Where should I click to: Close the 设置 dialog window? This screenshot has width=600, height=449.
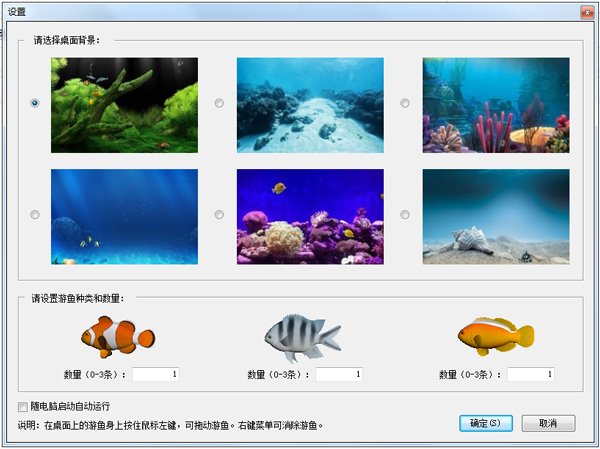pyautogui.click(x=586, y=10)
